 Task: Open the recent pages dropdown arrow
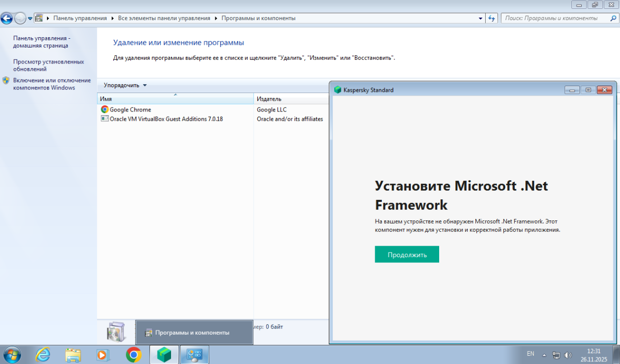30,19
